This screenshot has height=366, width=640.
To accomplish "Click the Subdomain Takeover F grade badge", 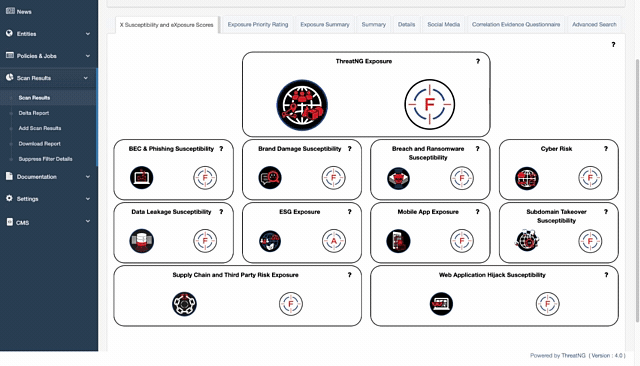I will tap(590, 241).
